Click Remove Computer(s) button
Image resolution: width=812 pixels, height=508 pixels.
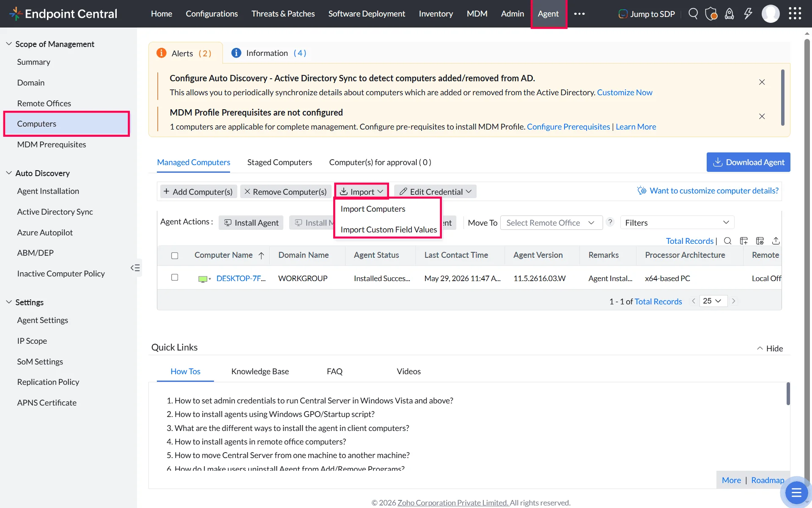point(285,191)
